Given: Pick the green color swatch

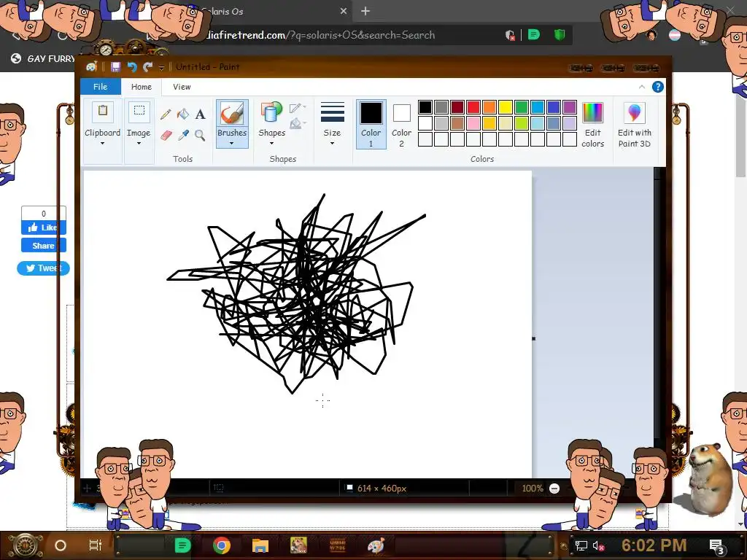Looking at the screenshot, I should coord(521,107).
